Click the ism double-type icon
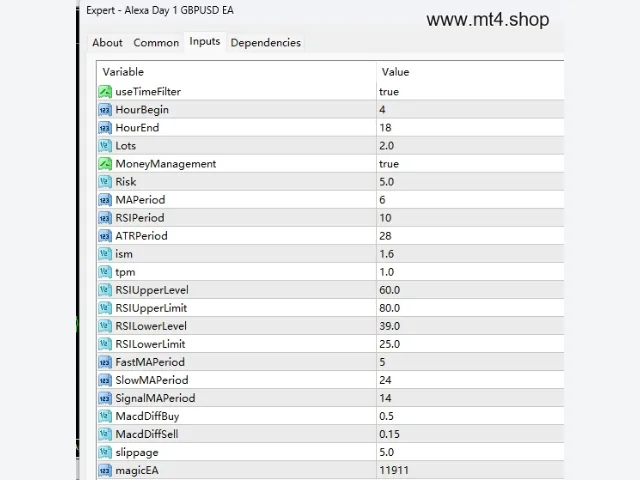Viewport: 640px width, 480px height. click(x=105, y=254)
